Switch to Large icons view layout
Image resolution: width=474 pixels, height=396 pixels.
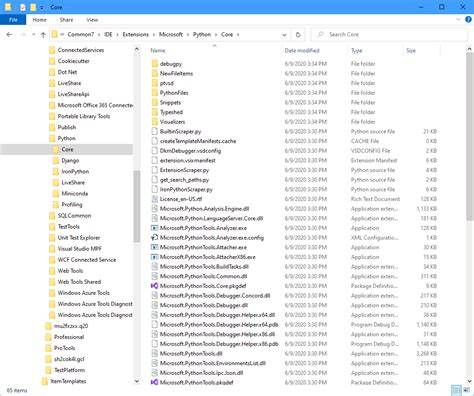(x=467, y=390)
